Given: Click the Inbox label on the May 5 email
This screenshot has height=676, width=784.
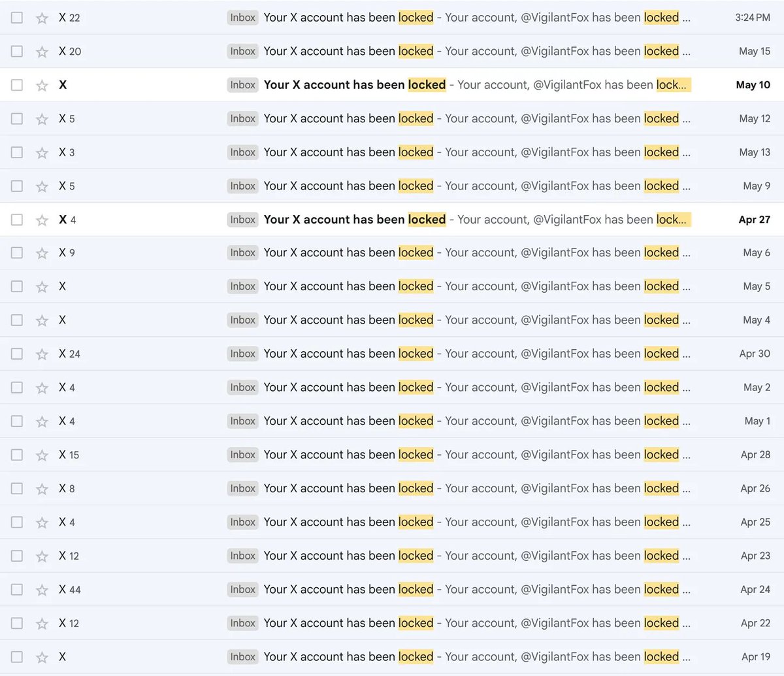Looking at the screenshot, I should [242, 286].
